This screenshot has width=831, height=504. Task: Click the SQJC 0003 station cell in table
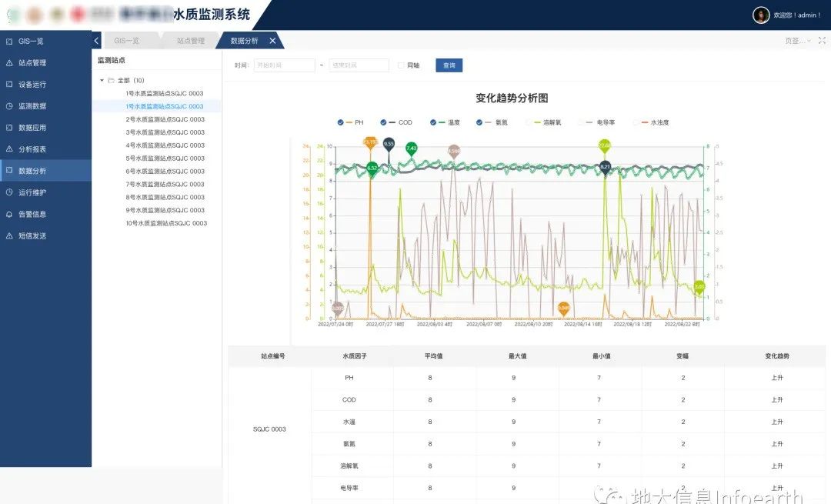(269, 429)
